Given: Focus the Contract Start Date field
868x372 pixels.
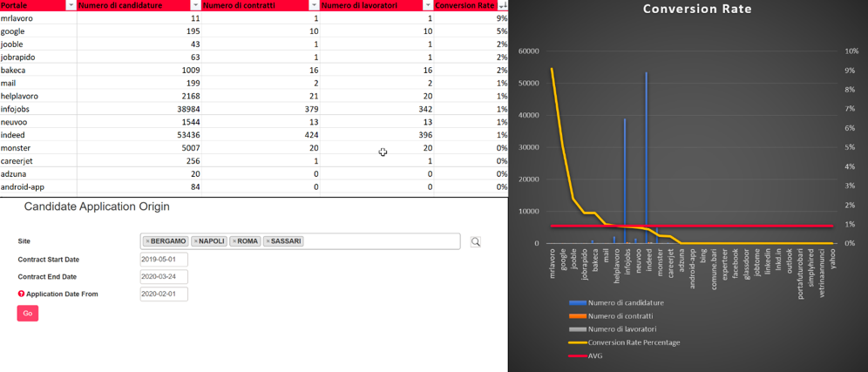Looking at the screenshot, I should click(164, 260).
